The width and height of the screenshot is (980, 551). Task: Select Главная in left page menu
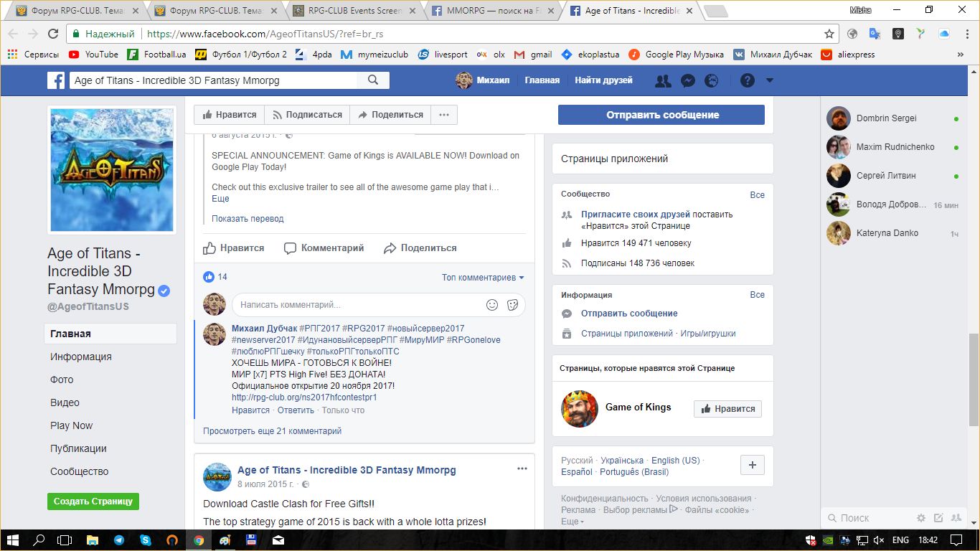click(x=110, y=334)
